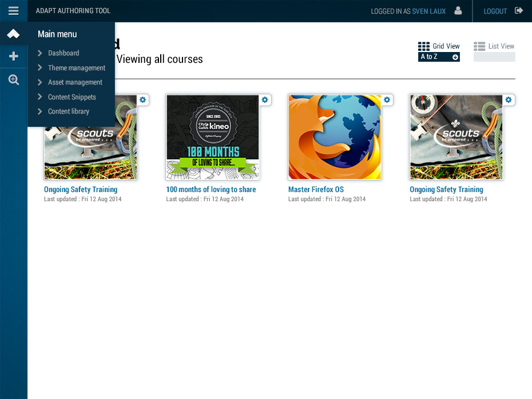Viewport: 532px width, 399px height.
Task: Expand chevron beside Asset management
Action: point(40,82)
